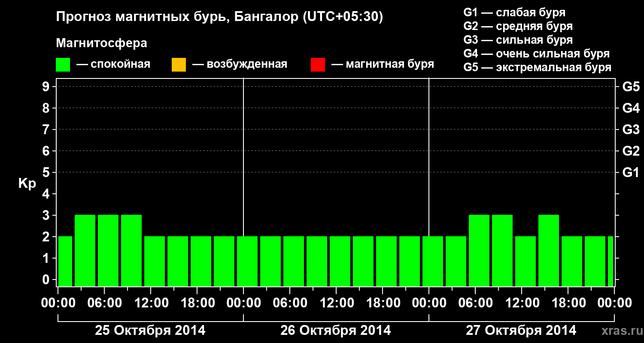Click the 06:00 bar on 25 October
644x343 pixels.
(108, 250)
